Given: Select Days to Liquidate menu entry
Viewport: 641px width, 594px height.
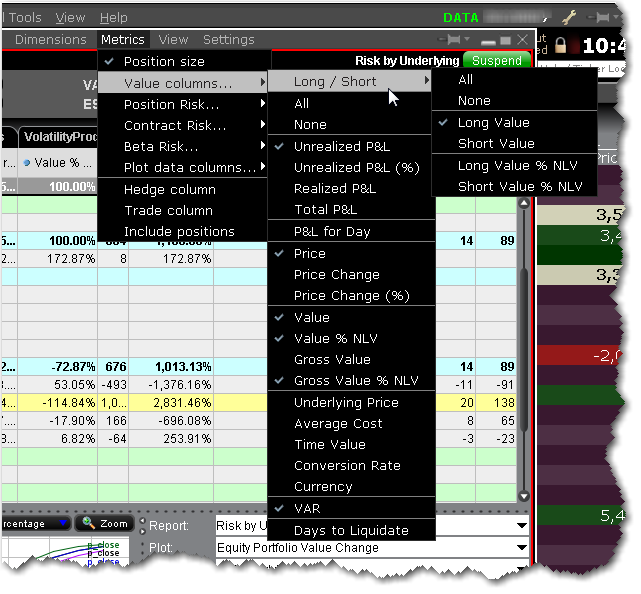Looking at the screenshot, I should pyautogui.click(x=351, y=529).
